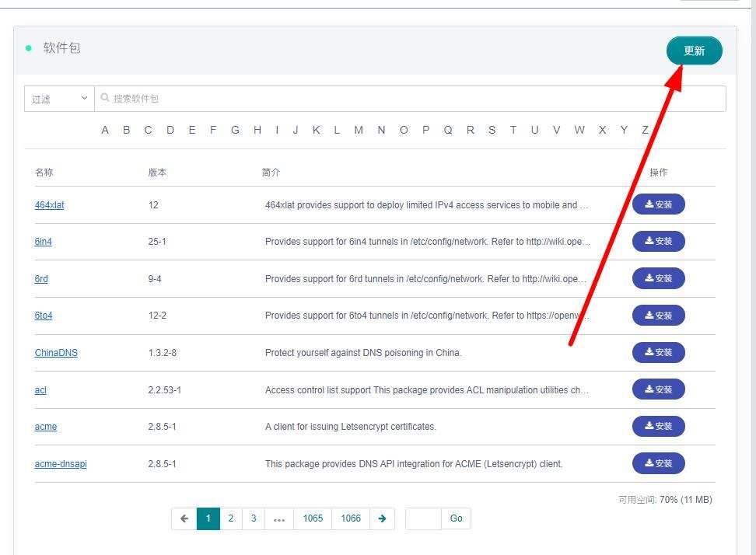The width and height of the screenshot is (756, 555).
Task: Filter packages by letter B
Action: [126, 130]
